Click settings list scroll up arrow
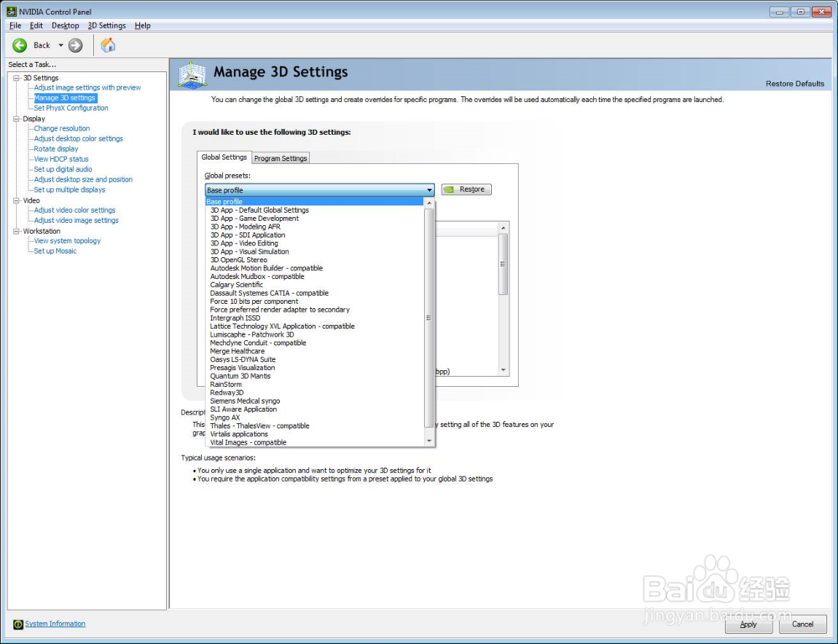Image resolution: width=838 pixels, height=644 pixels. [503, 228]
